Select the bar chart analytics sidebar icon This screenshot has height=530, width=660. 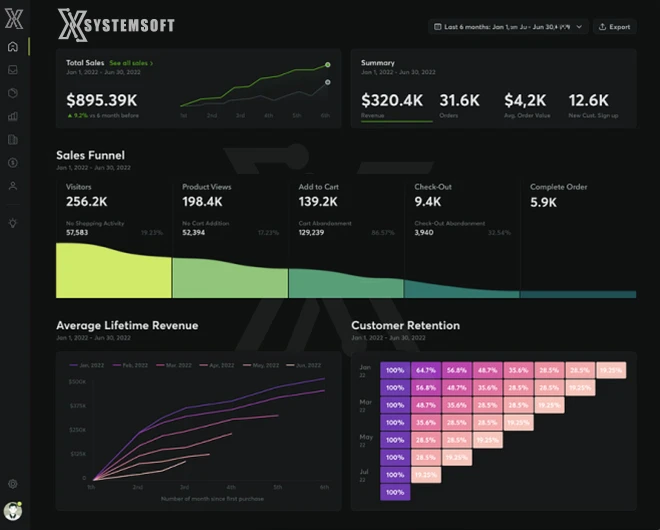pos(13,116)
